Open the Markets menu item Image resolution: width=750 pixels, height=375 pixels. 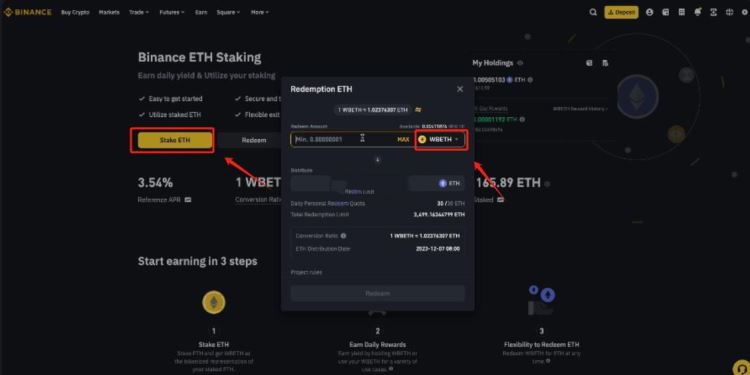[x=109, y=12]
